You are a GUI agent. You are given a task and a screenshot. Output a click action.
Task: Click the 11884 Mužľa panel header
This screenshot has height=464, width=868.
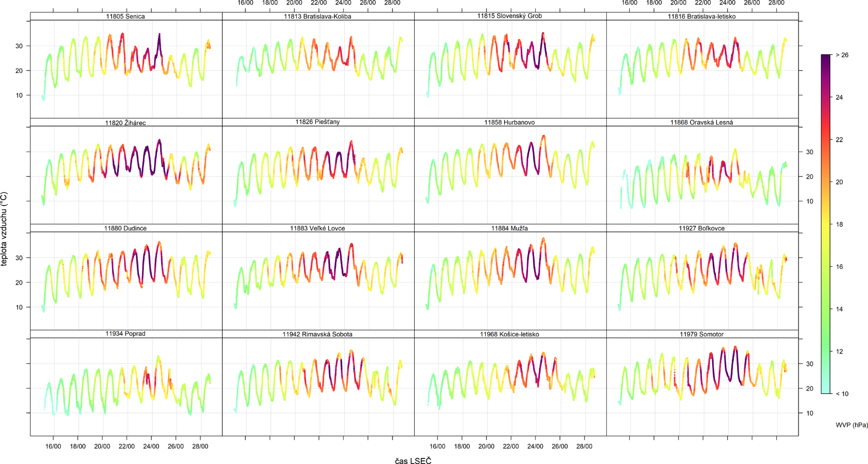510,228
